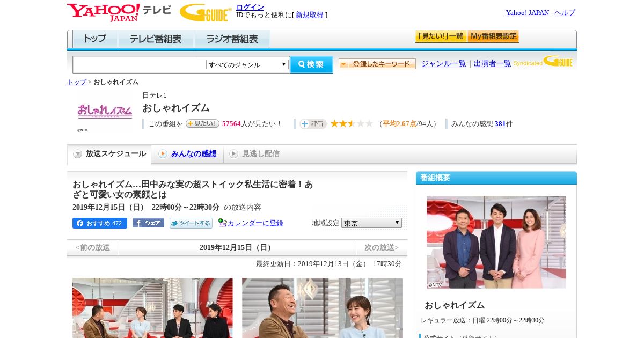Click the 381 reviews count link

500,124
